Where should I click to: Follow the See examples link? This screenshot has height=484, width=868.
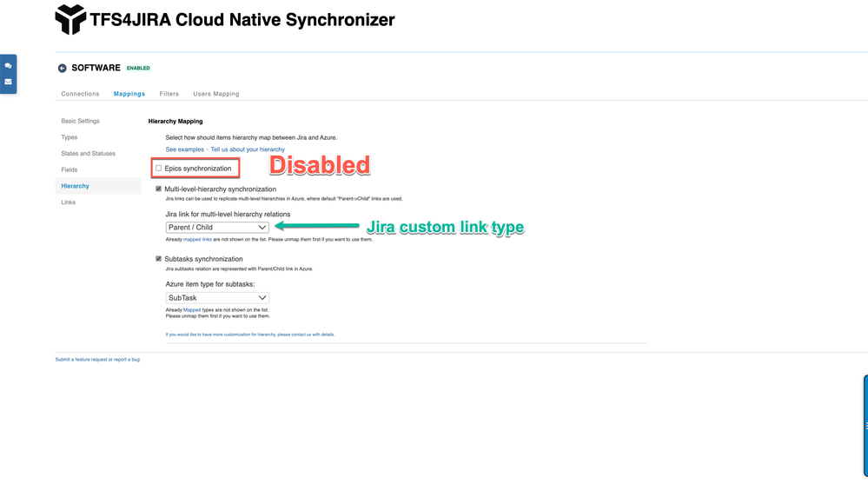click(x=184, y=149)
